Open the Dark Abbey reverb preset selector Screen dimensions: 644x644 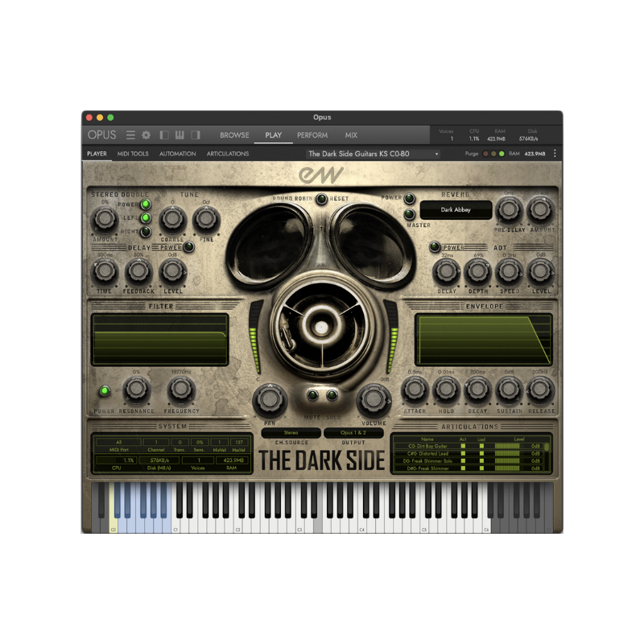point(456,210)
